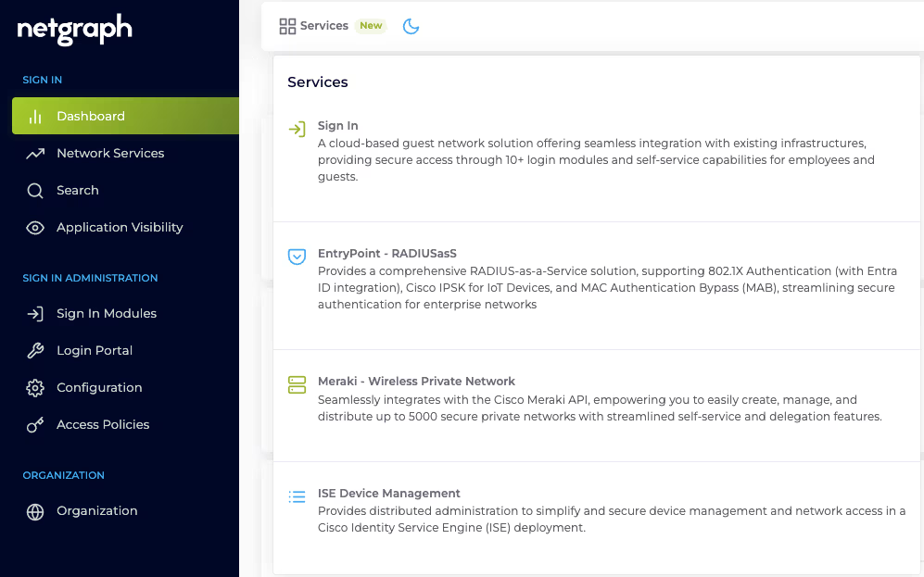Image resolution: width=924 pixels, height=577 pixels.
Task: Click the Network Services trend icon
Action: click(35, 154)
